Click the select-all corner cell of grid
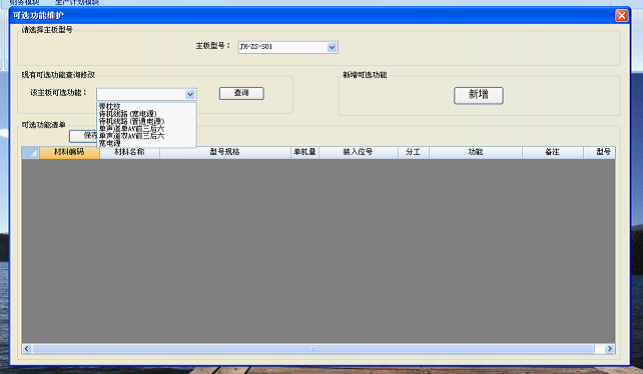Viewport: 643px width, 374px height. click(x=30, y=153)
